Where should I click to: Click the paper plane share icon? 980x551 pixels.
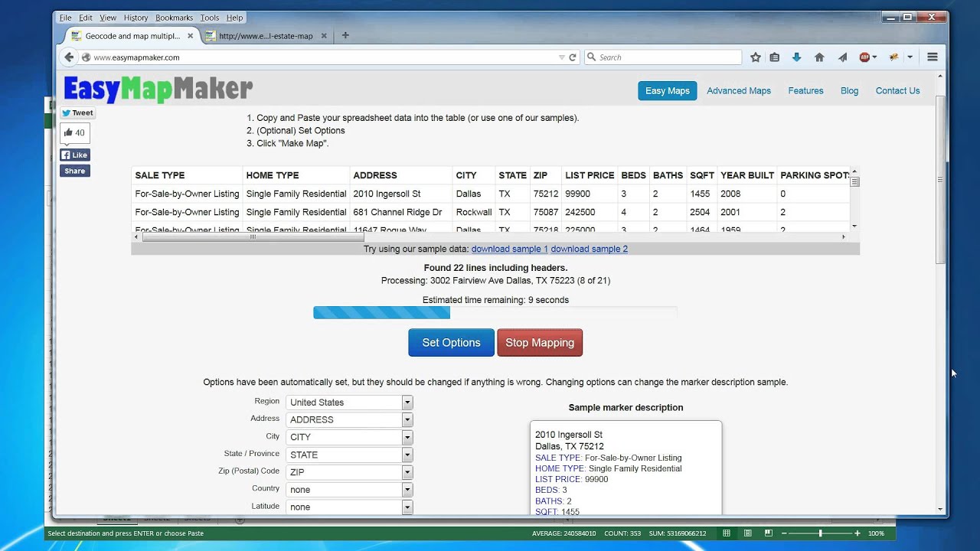click(842, 57)
